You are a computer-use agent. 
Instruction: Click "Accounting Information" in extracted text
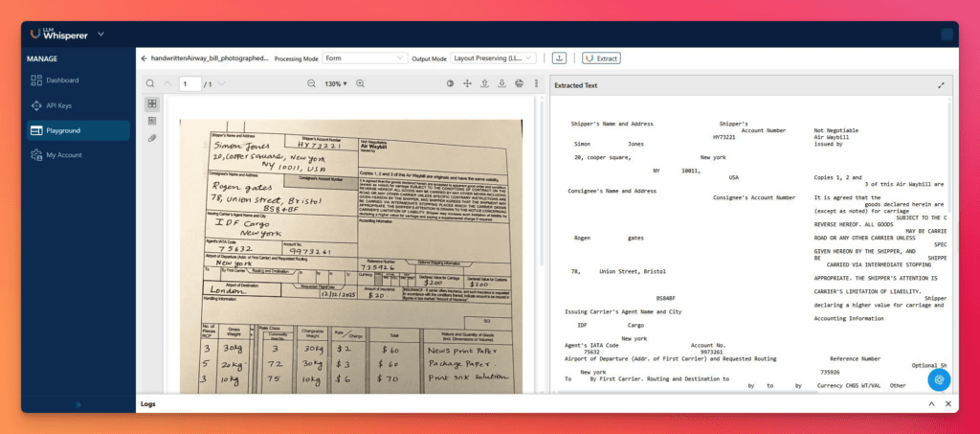pos(849,318)
